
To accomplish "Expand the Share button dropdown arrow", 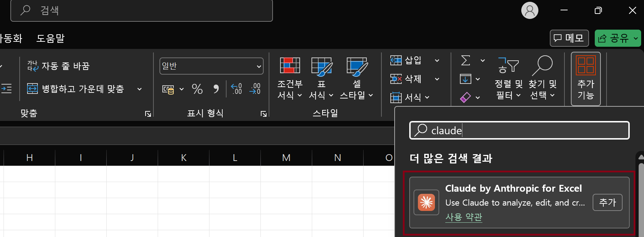I will (636, 39).
